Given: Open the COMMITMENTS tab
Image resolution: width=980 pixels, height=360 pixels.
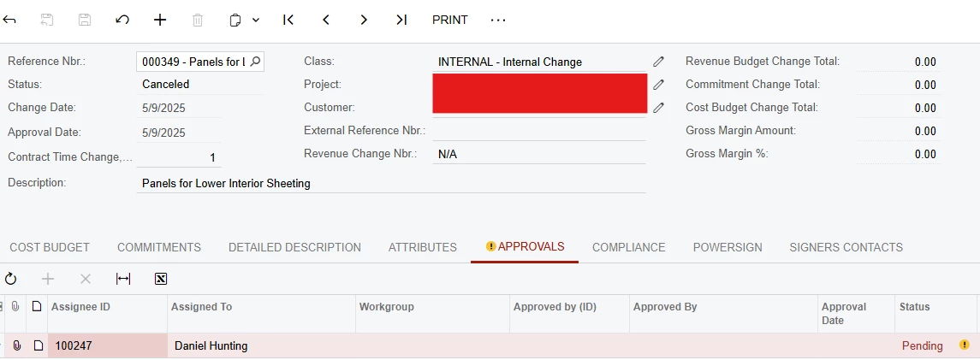Looking at the screenshot, I should pos(159,247).
